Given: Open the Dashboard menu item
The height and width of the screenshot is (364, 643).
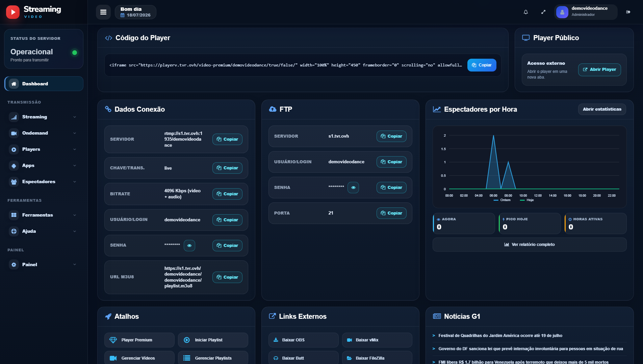Looking at the screenshot, I should click(x=44, y=84).
